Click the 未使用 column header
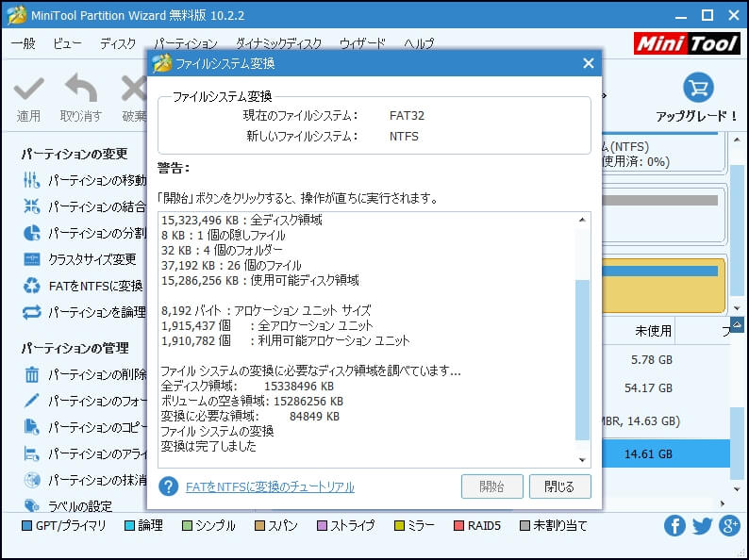This screenshot has width=749, height=560. pyautogui.click(x=653, y=331)
